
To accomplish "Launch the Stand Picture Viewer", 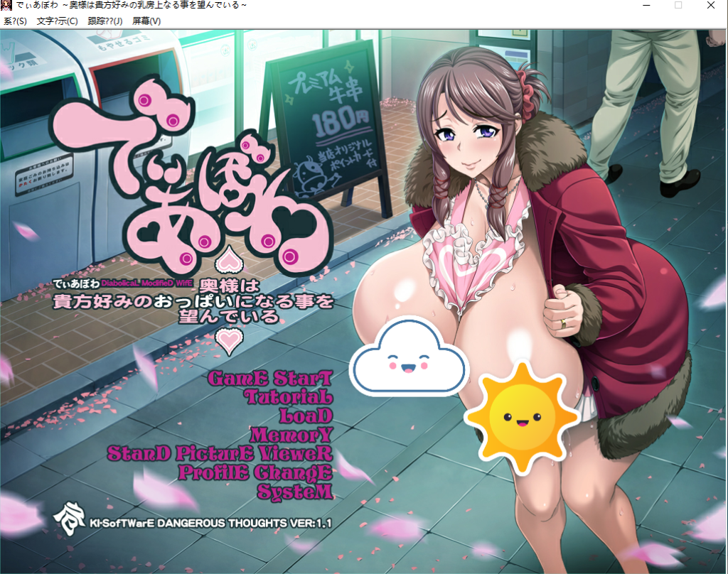I will pyautogui.click(x=220, y=453).
